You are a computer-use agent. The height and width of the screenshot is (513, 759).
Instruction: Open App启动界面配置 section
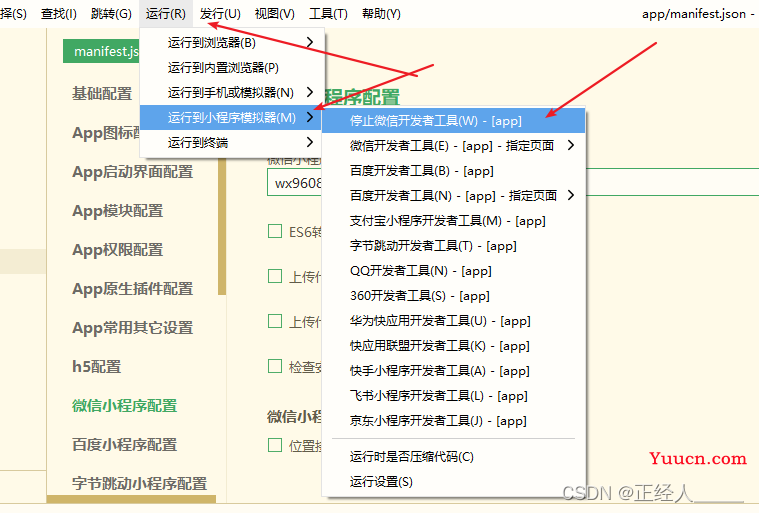tap(133, 172)
